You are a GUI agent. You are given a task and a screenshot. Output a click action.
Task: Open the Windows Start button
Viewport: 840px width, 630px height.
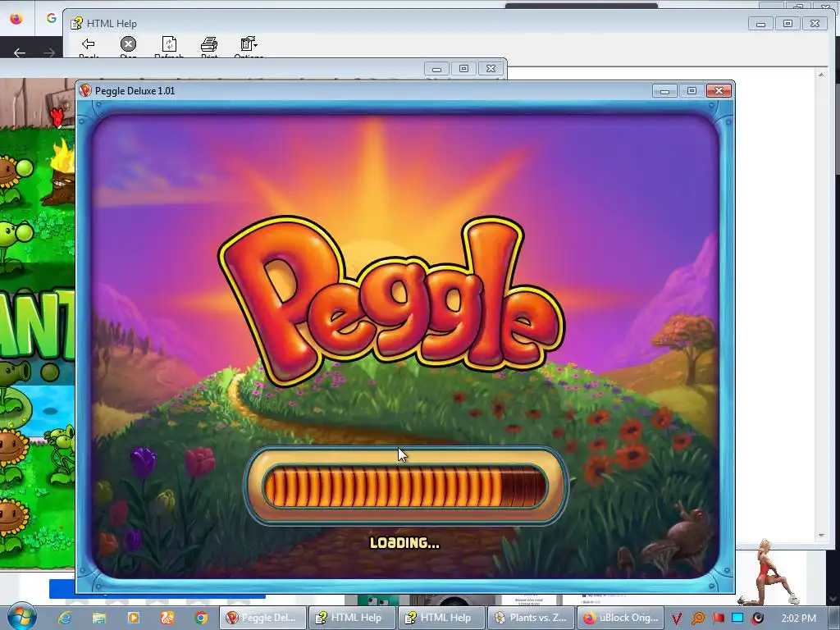[x=21, y=617]
